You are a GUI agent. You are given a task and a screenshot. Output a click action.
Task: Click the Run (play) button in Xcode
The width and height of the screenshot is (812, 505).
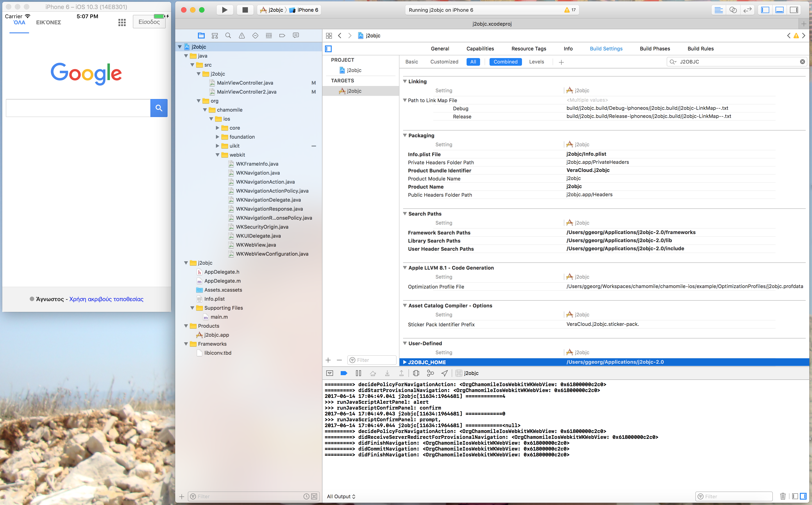tap(225, 10)
